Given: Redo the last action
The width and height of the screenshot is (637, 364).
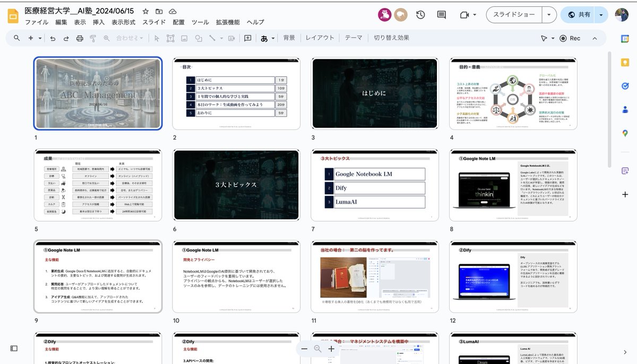Looking at the screenshot, I should 66,38.
